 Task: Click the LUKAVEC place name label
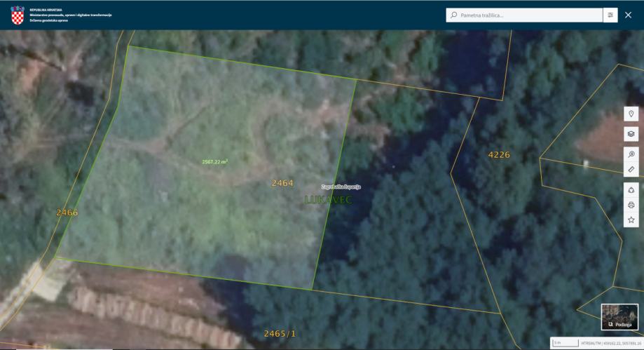(328, 199)
